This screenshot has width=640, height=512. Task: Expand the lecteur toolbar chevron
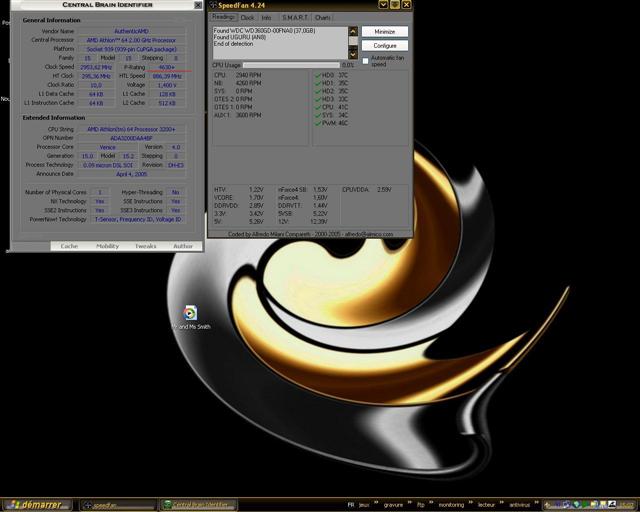[x=502, y=503]
